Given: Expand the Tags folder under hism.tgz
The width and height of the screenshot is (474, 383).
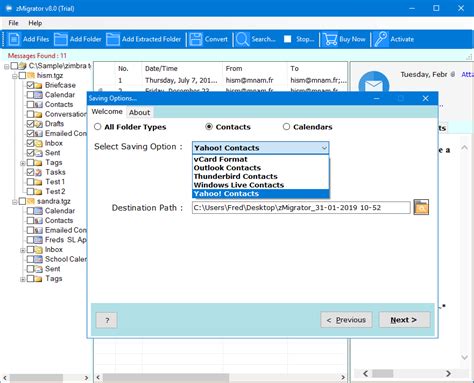Looking at the screenshot, I should point(22,163).
